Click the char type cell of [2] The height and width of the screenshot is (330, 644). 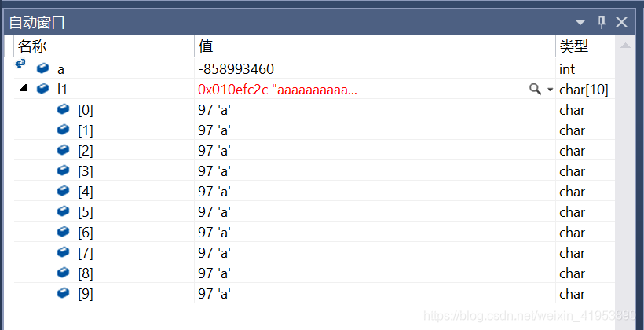point(572,151)
